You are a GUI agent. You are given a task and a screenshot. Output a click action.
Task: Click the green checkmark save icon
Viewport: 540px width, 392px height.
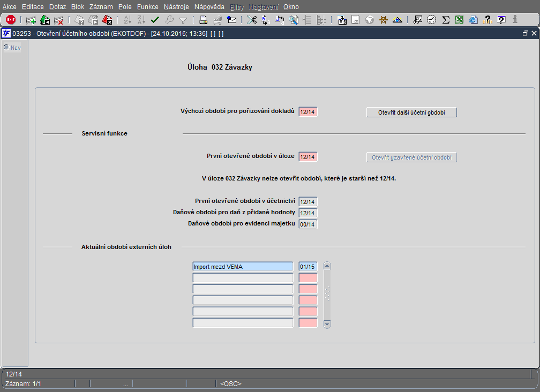155,20
